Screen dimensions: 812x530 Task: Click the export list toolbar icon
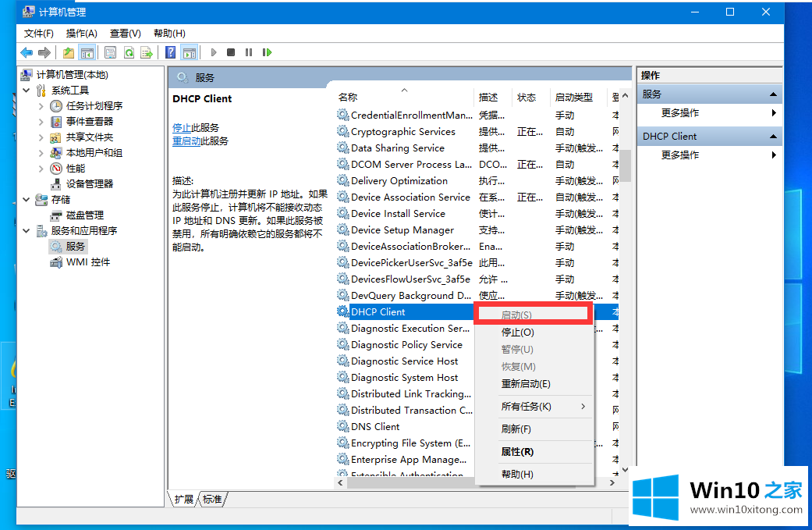pyautogui.click(x=147, y=52)
